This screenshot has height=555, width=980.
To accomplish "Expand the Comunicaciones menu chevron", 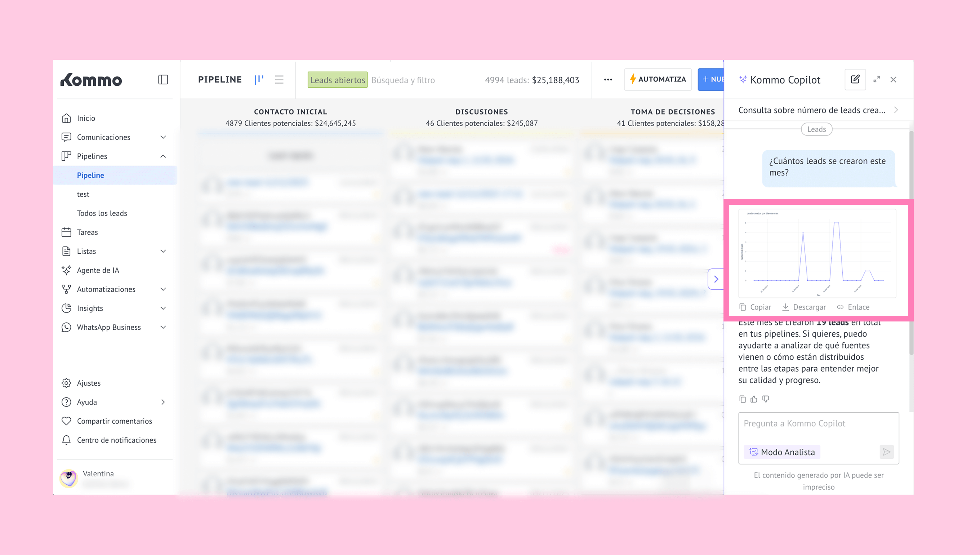I will click(163, 137).
